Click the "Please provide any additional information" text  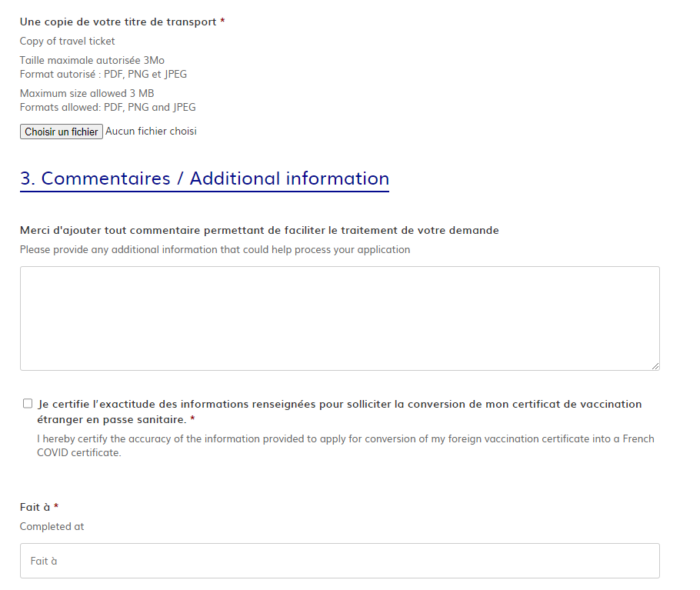[x=215, y=249]
